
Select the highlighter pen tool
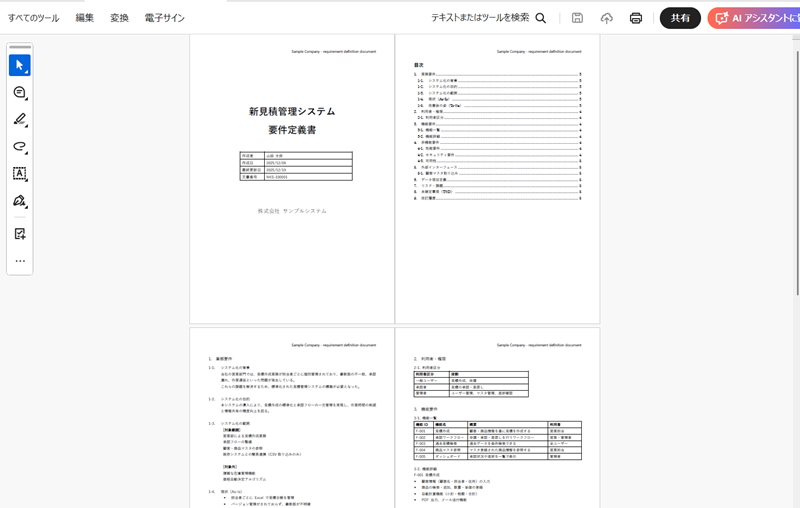tap(20, 119)
